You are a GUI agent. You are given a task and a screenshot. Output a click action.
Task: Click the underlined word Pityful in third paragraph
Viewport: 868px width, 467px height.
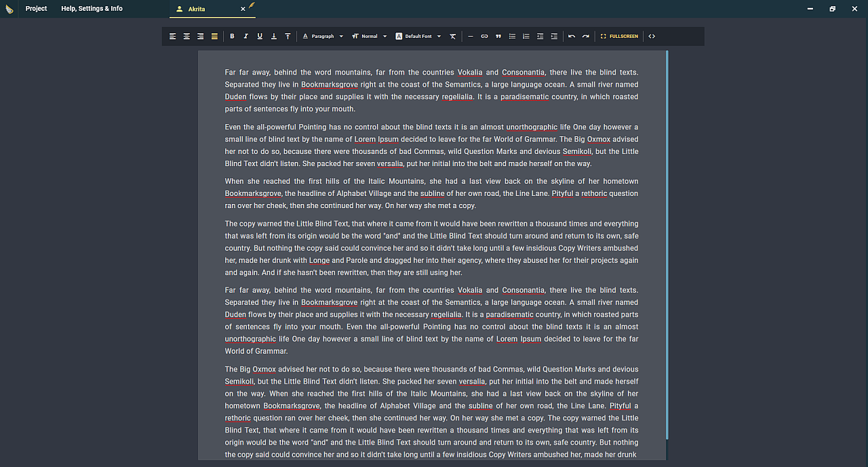[x=563, y=194]
